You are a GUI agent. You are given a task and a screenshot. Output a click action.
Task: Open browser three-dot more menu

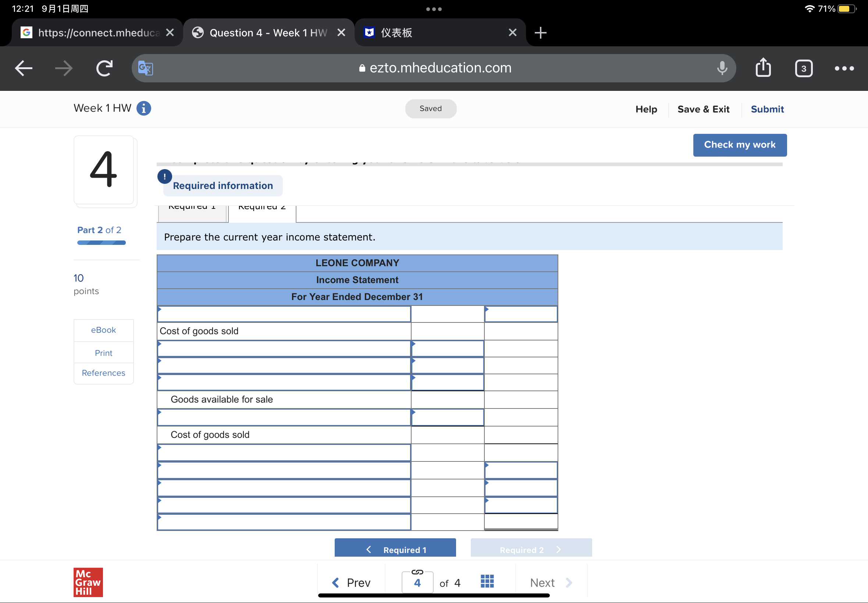pos(844,68)
